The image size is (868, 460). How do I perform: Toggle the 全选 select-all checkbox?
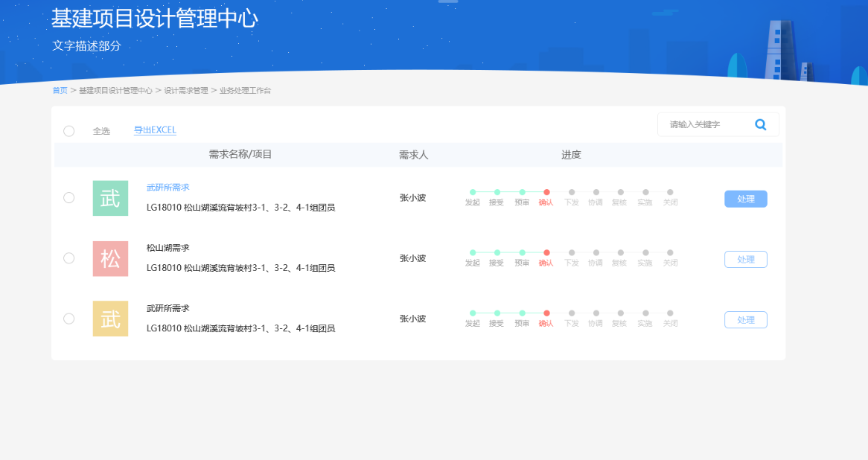pyautogui.click(x=69, y=131)
